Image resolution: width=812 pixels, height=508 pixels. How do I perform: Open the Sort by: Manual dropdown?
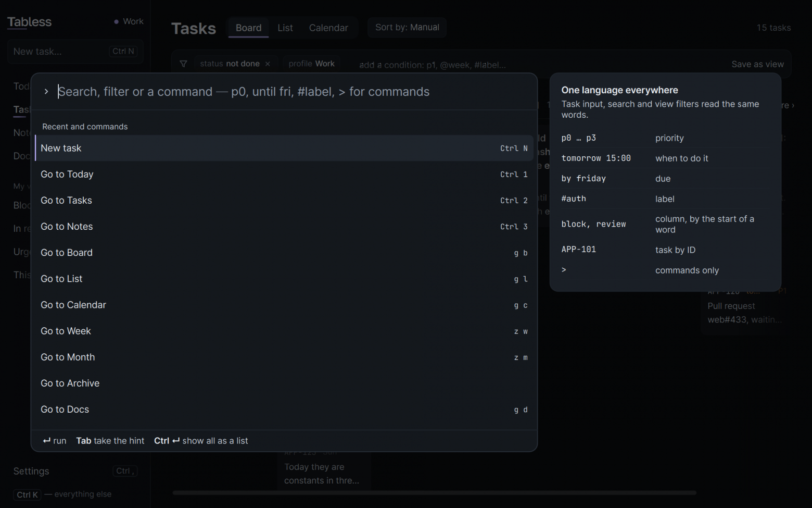(x=407, y=27)
